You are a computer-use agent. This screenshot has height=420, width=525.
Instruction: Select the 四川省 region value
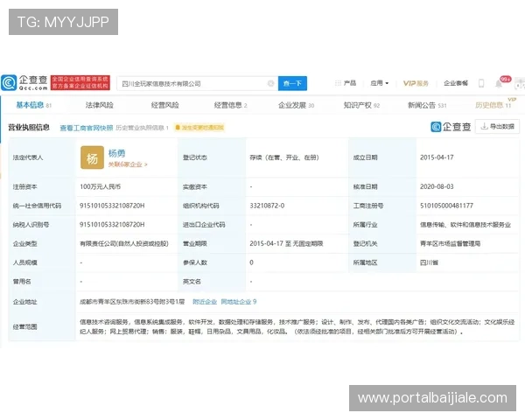point(429,262)
